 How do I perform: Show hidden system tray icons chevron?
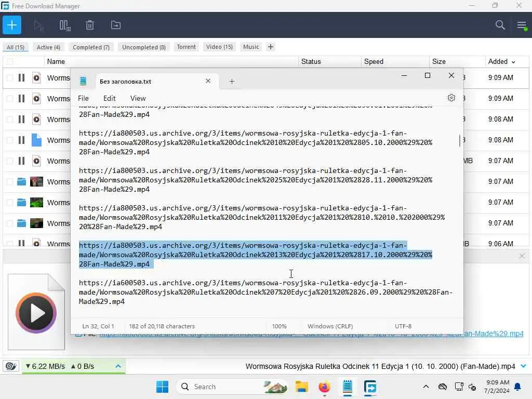426,387
